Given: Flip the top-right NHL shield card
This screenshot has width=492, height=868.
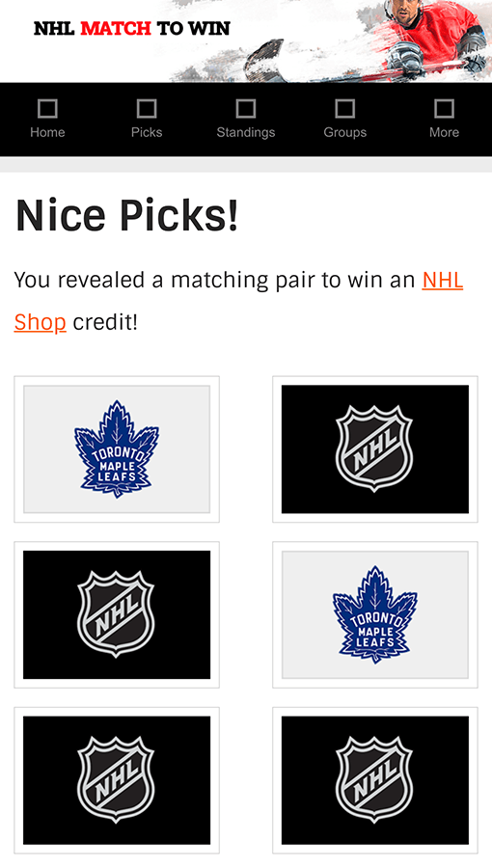Looking at the screenshot, I should [375, 448].
